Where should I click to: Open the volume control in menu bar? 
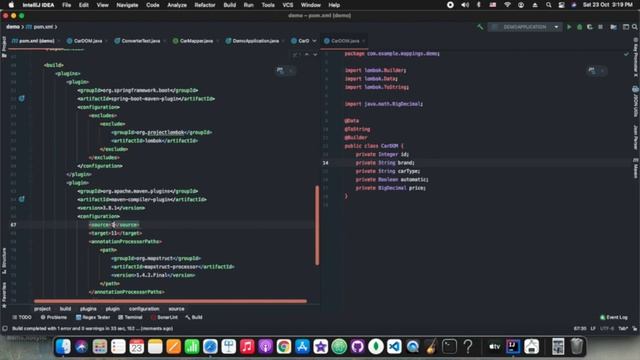click(x=465, y=5)
